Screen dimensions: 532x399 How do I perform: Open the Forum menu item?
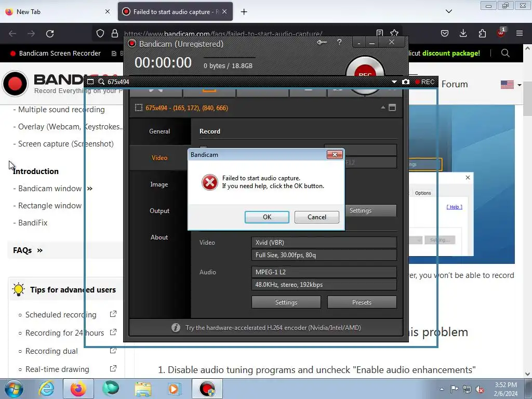455,84
